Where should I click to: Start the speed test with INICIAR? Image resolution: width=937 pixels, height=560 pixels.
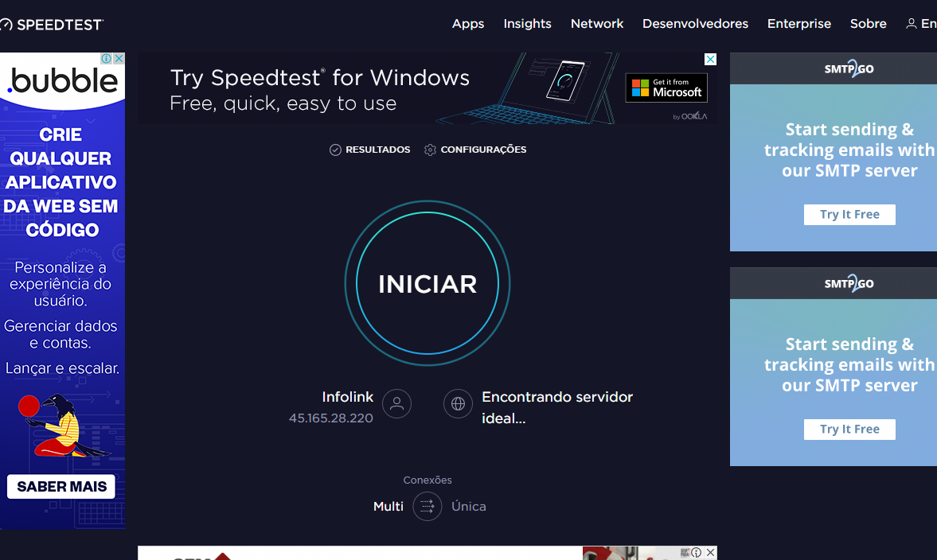click(x=428, y=284)
